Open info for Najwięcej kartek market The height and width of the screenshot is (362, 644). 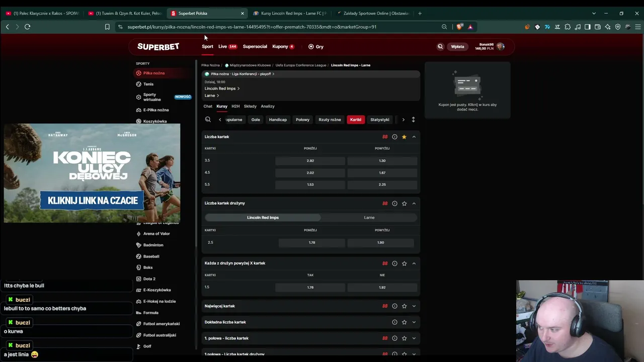[x=394, y=306]
